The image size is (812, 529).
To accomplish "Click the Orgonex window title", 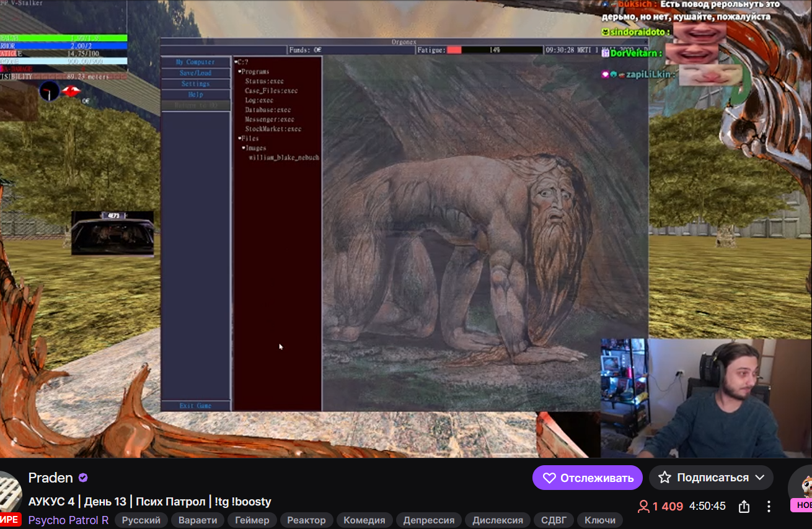I will click(x=404, y=42).
